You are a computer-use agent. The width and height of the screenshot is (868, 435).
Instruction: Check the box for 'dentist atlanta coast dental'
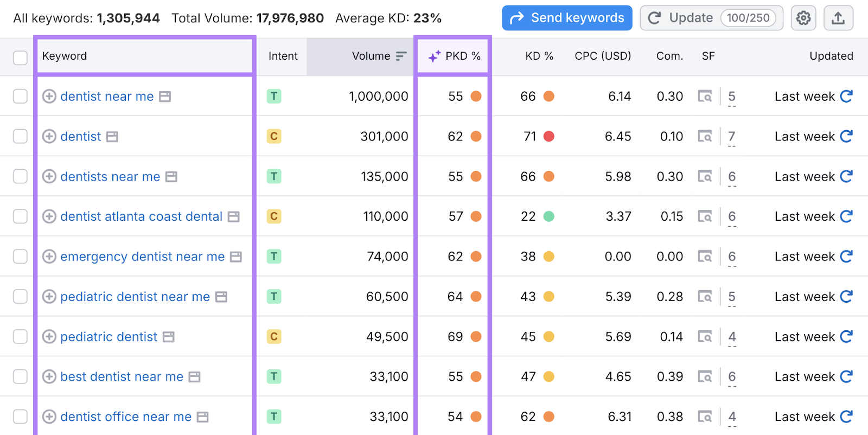[20, 216]
